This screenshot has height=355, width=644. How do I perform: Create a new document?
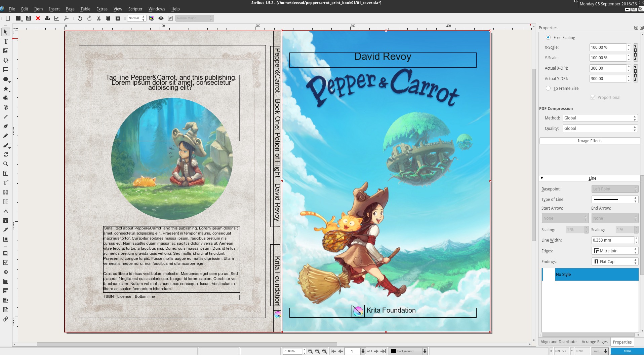(x=8, y=18)
